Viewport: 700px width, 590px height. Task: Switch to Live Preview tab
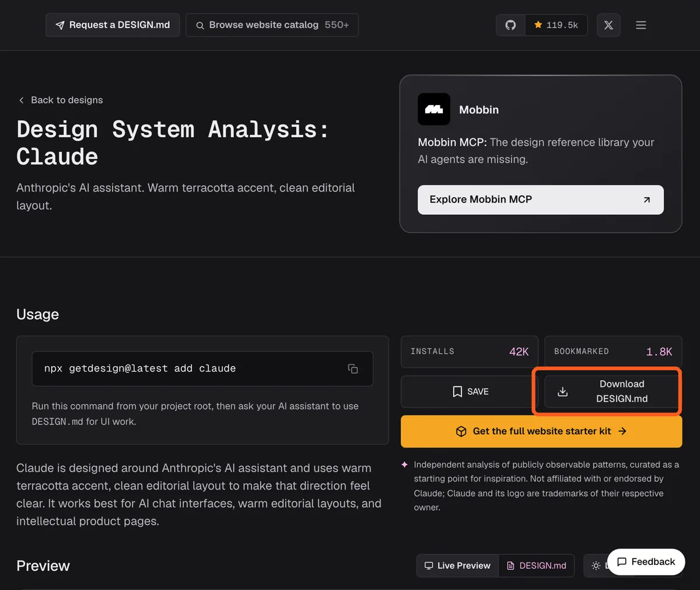click(x=458, y=565)
